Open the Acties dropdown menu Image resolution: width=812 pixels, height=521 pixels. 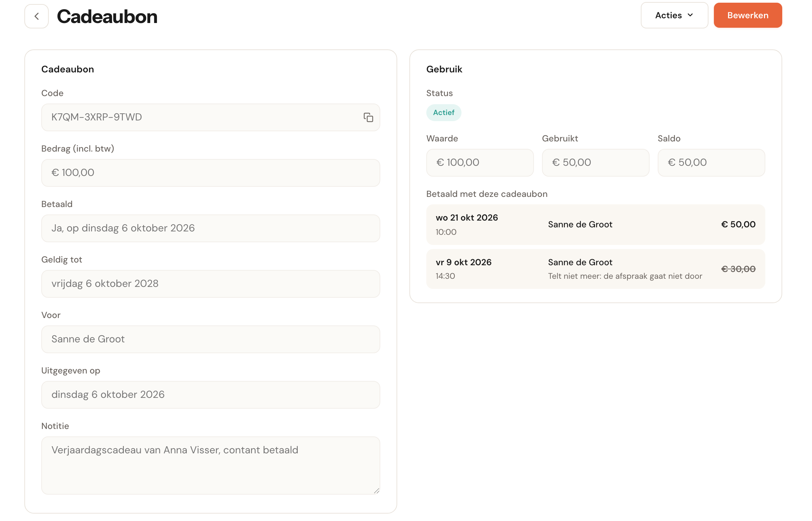click(674, 15)
